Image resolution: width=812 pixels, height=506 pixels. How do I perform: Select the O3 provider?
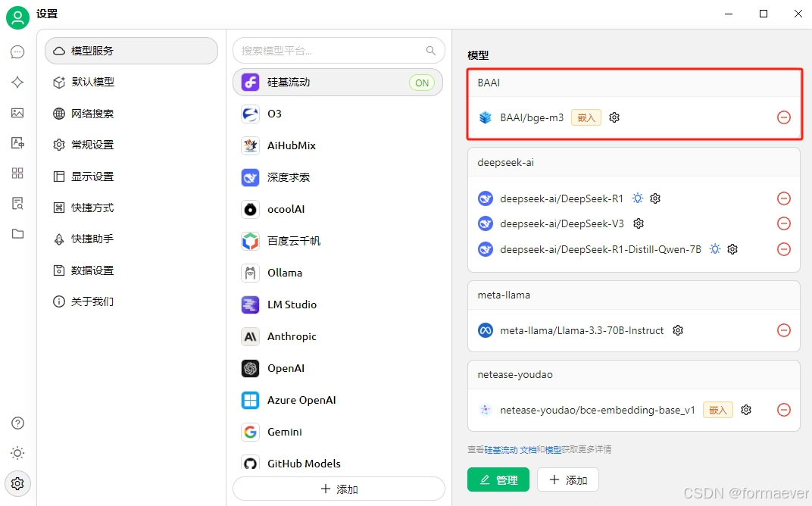(339, 114)
